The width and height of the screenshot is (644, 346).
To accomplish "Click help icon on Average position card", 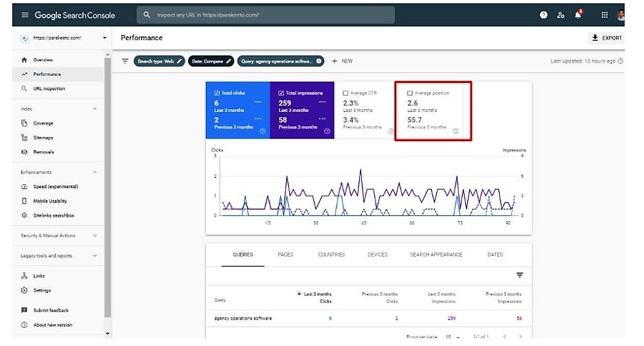I will tap(456, 131).
